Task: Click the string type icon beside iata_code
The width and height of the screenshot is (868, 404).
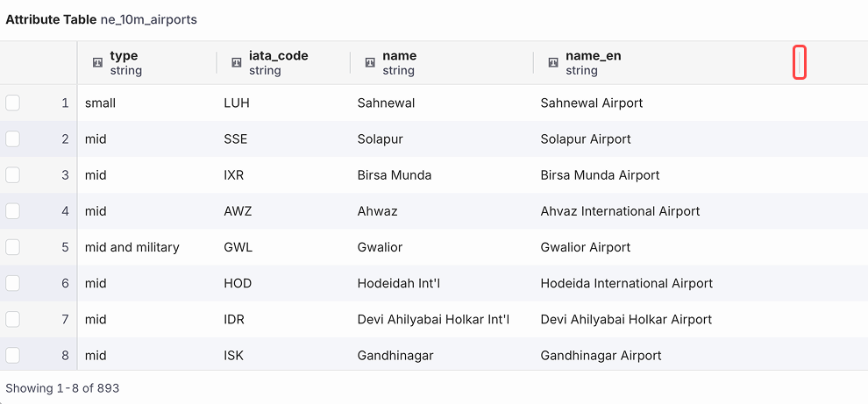Action: point(237,62)
